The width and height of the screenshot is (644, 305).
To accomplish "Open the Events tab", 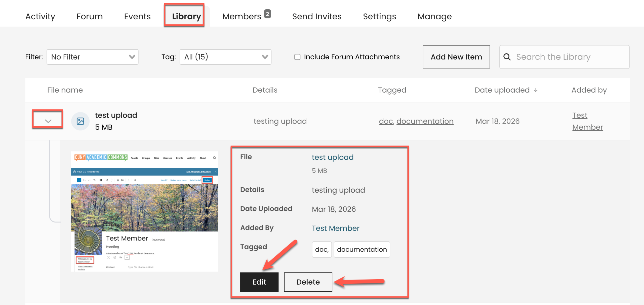I will coord(137,16).
